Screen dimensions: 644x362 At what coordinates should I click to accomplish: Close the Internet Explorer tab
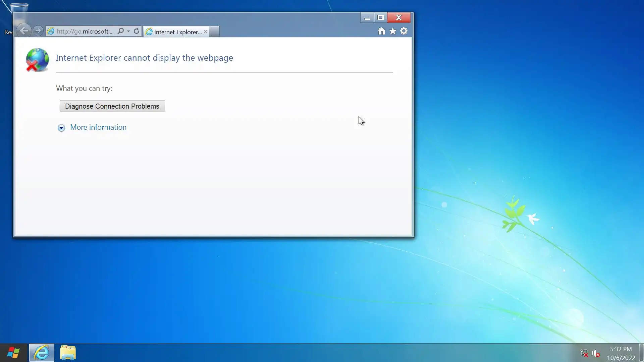206,32
